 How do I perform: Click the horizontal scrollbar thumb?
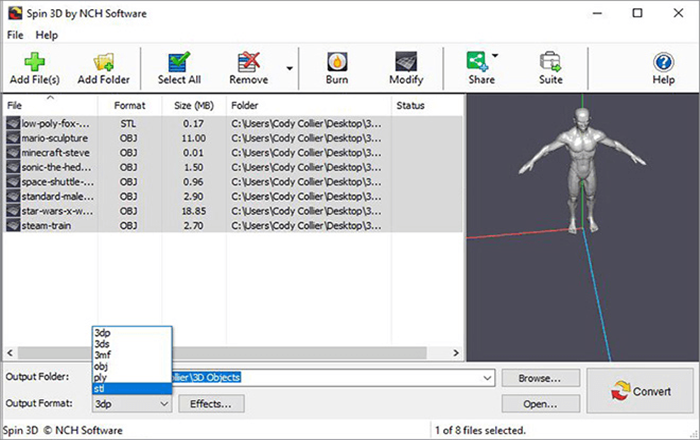(222, 353)
